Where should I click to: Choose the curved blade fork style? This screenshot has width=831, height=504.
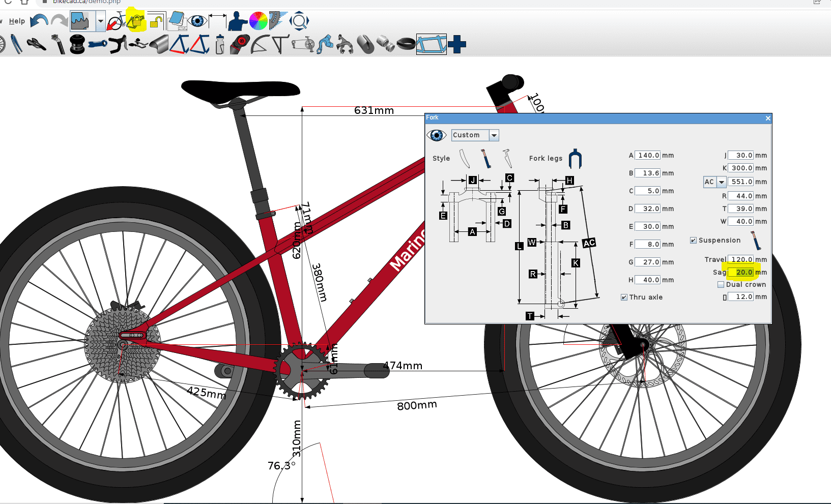pos(465,158)
